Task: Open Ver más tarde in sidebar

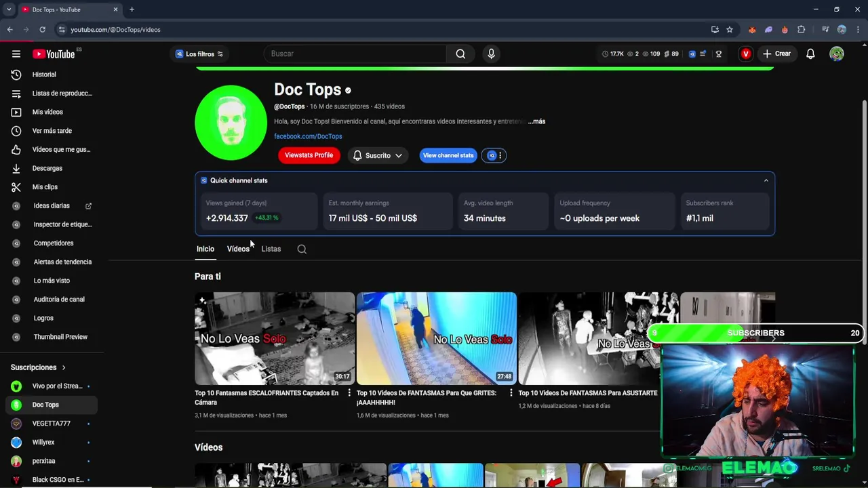Action: pos(52,131)
